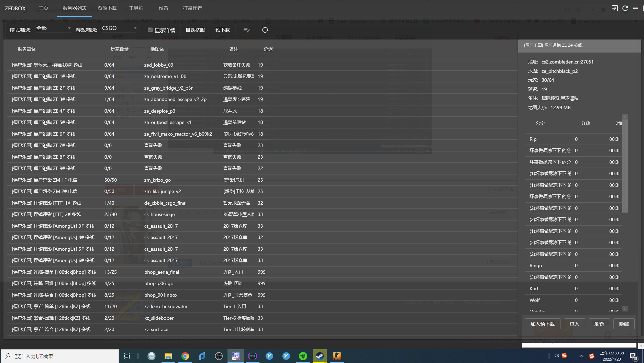The width and height of the screenshot is (644, 363).
Task: Select the 僵尸逃跑 ZE 5# server row
Action: point(262,122)
